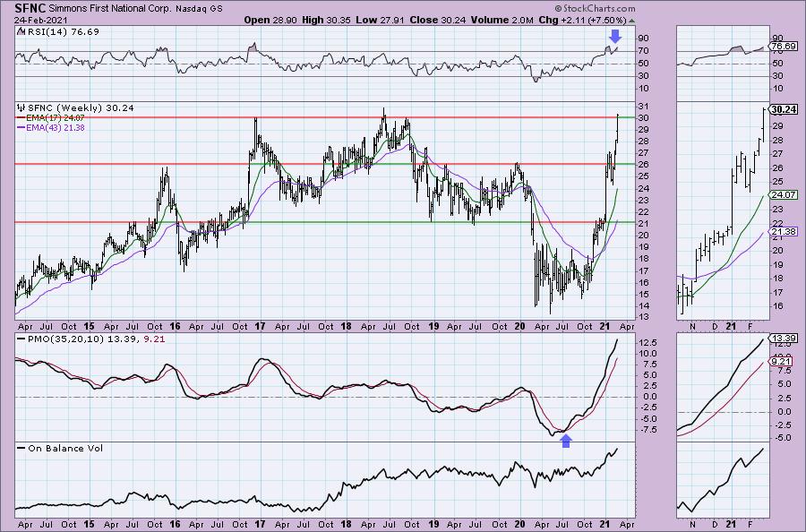The width and height of the screenshot is (806, 532).
Task: Select the Close 30.24 value in header
Action: (438, 20)
